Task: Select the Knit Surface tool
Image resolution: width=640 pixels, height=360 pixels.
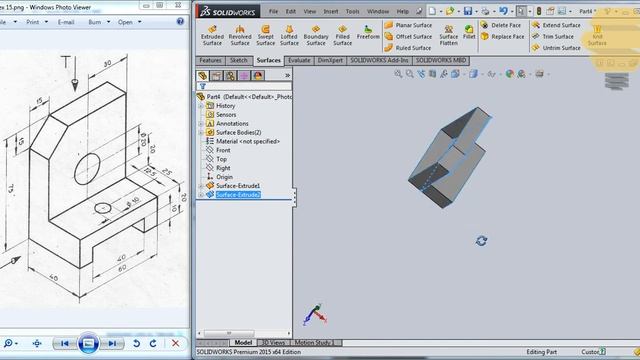Action: [x=597, y=35]
